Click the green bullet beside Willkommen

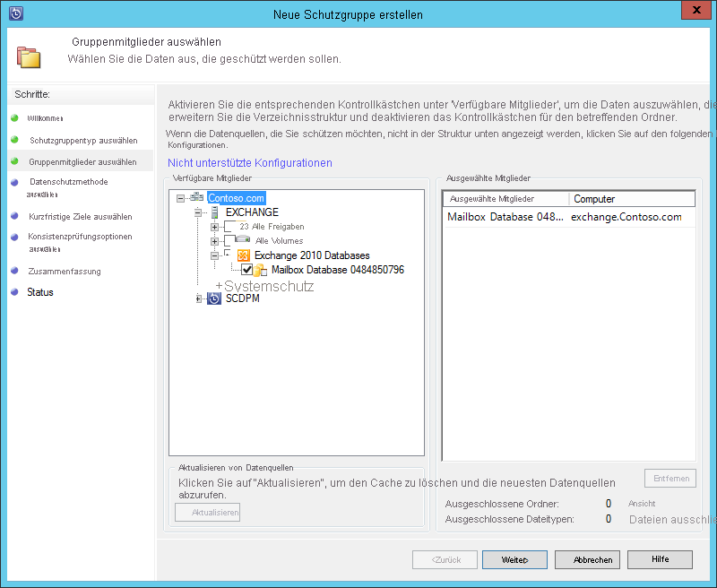(14, 118)
